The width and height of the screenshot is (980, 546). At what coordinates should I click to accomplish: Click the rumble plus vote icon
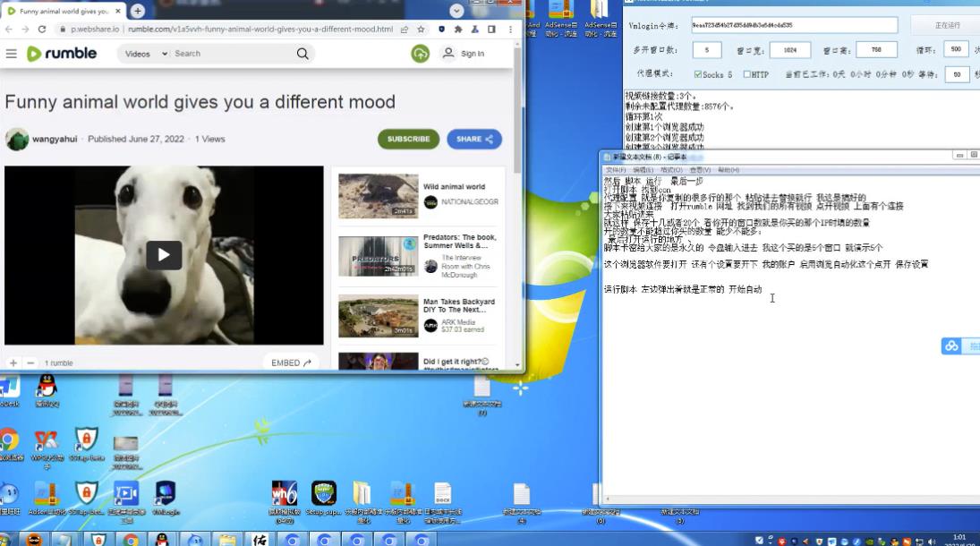point(13,363)
